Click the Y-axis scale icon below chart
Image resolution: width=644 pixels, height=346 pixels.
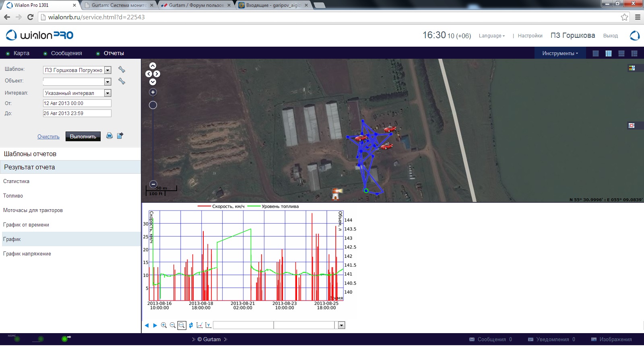coord(208,325)
